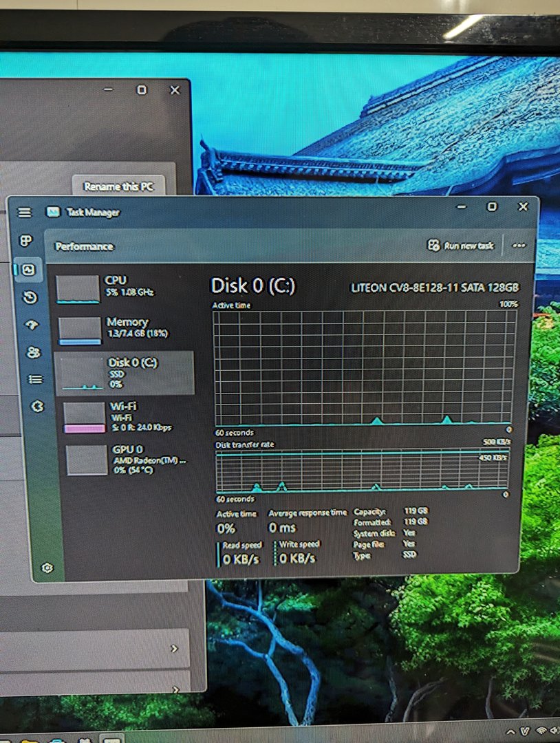560x743 pixels.
Task: Click Rename this PC button
Action: [x=118, y=186]
